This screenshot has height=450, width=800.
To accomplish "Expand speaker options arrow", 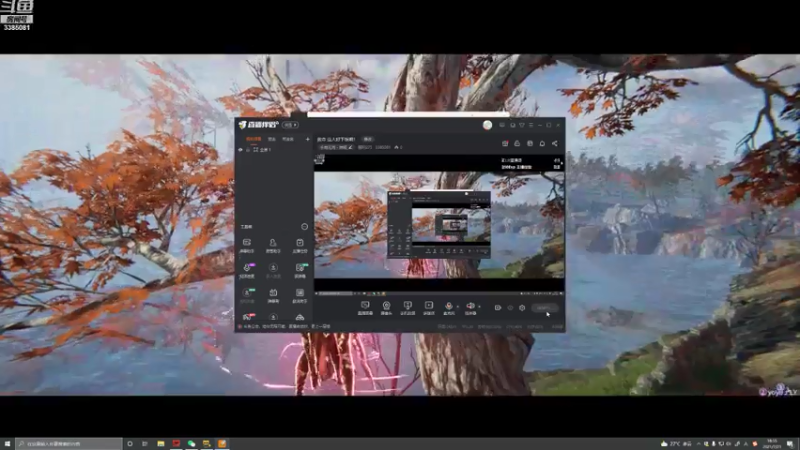I will point(479,307).
